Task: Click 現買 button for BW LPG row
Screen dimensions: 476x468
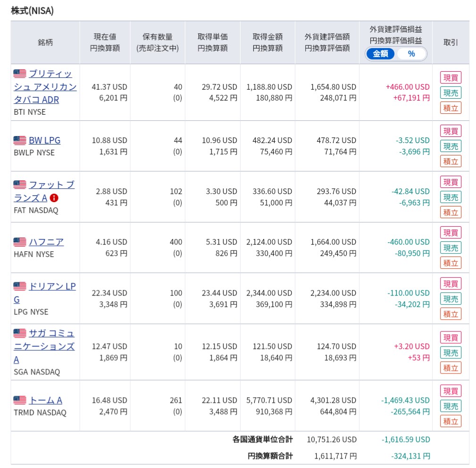Action: point(451,131)
